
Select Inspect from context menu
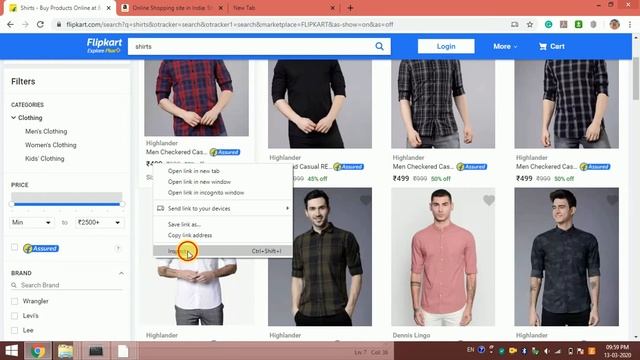point(223,251)
